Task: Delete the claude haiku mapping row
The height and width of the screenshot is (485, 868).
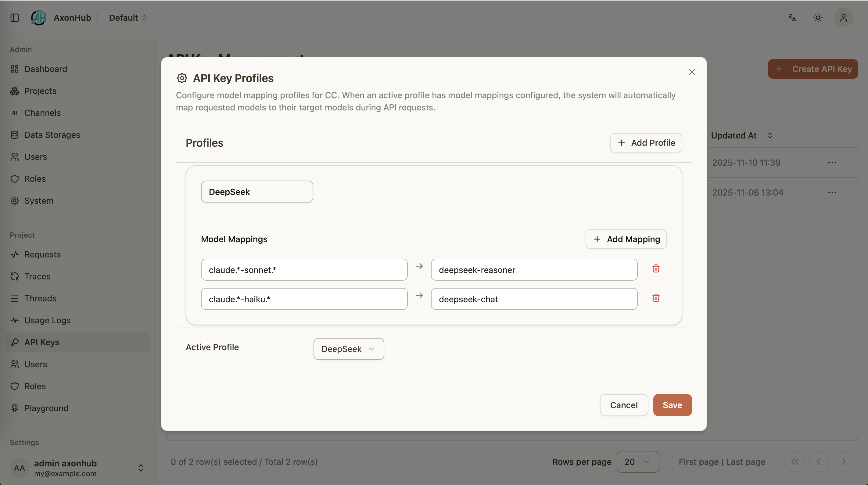Action: pos(656,298)
